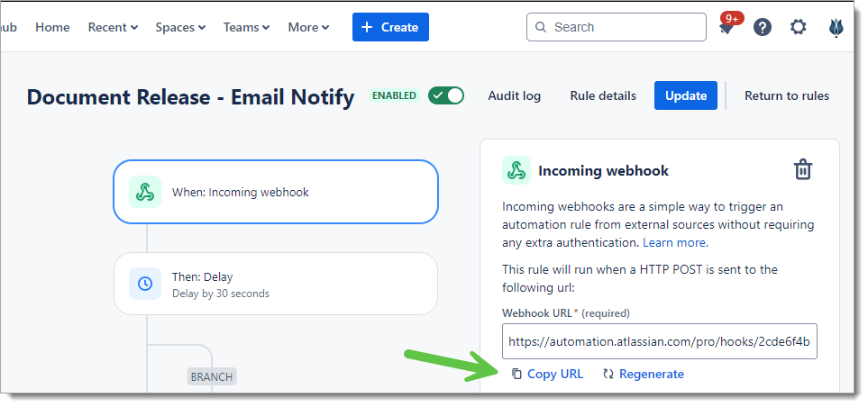Expand the Recent dropdown menu
The height and width of the screenshot is (407, 868).
click(x=113, y=27)
